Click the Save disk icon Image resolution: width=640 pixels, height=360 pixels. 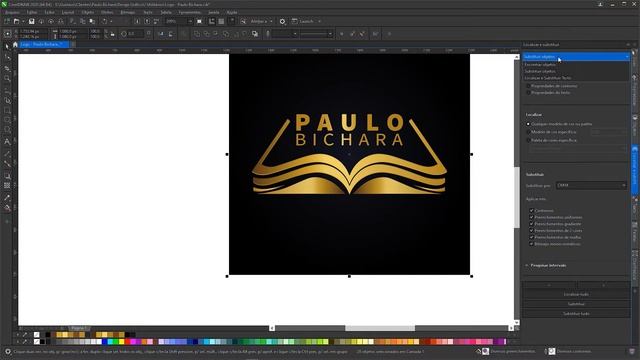[31, 21]
